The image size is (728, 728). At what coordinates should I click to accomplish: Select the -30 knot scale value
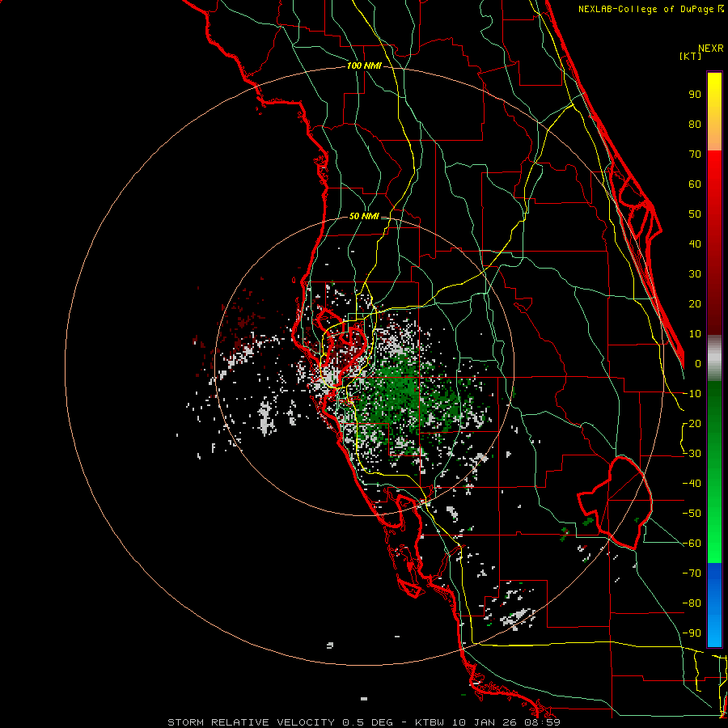[x=692, y=454]
